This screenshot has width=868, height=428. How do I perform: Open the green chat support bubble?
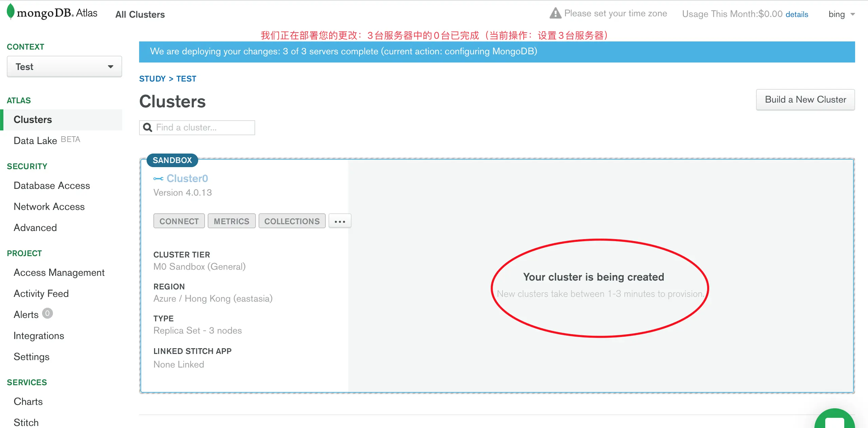click(835, 421)
